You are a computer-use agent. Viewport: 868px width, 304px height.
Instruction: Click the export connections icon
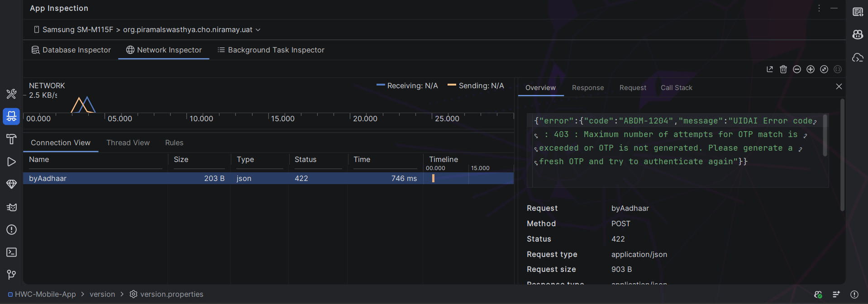click(x=770, y=69)
